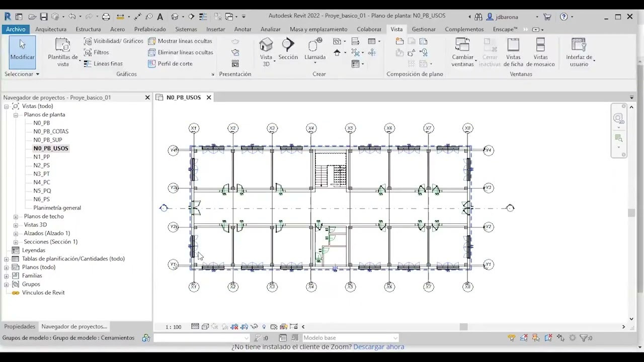Open the Filtros tool
This screenshot has height=362, width=644.
96,52
